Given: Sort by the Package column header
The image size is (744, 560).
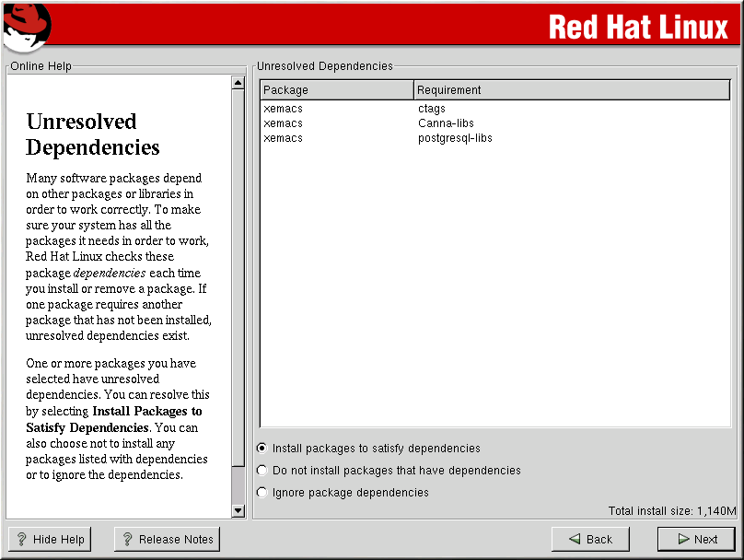Looking at the screenshot, I should (337, 90).
